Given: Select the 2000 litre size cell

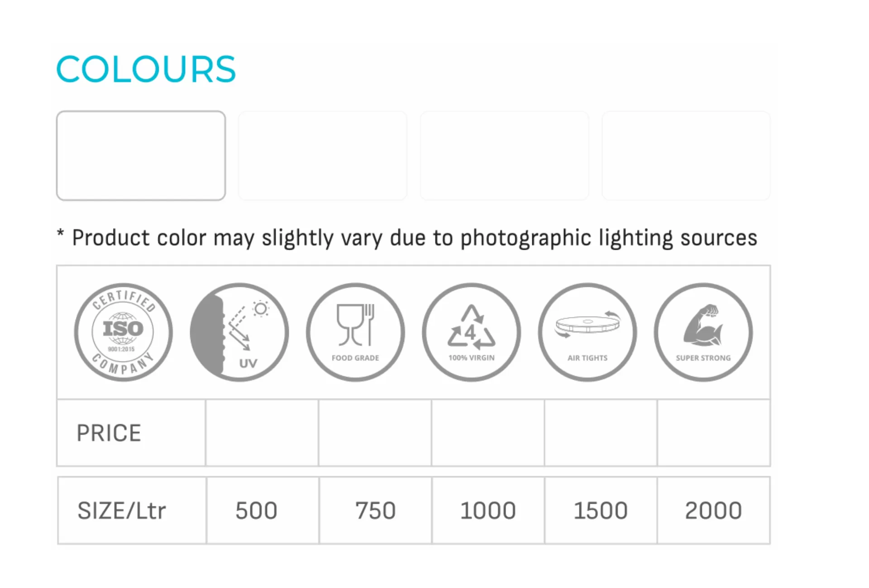Looking at the screenshot, I should point(713,510).
